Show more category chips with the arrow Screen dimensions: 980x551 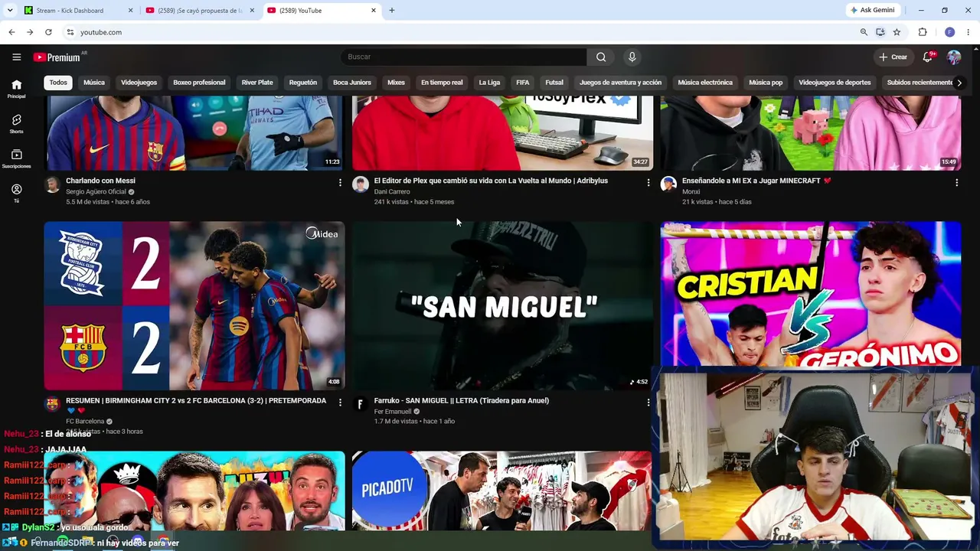959,83
